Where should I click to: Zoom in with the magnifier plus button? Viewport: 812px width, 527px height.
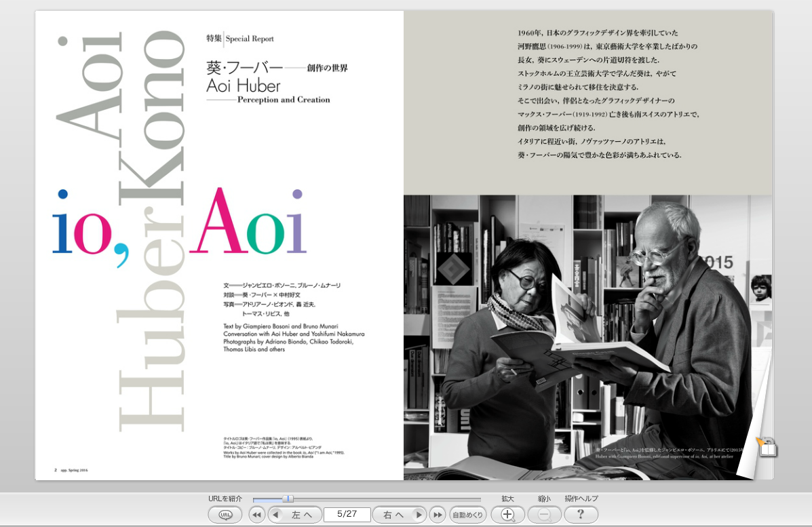click(508, 515)
